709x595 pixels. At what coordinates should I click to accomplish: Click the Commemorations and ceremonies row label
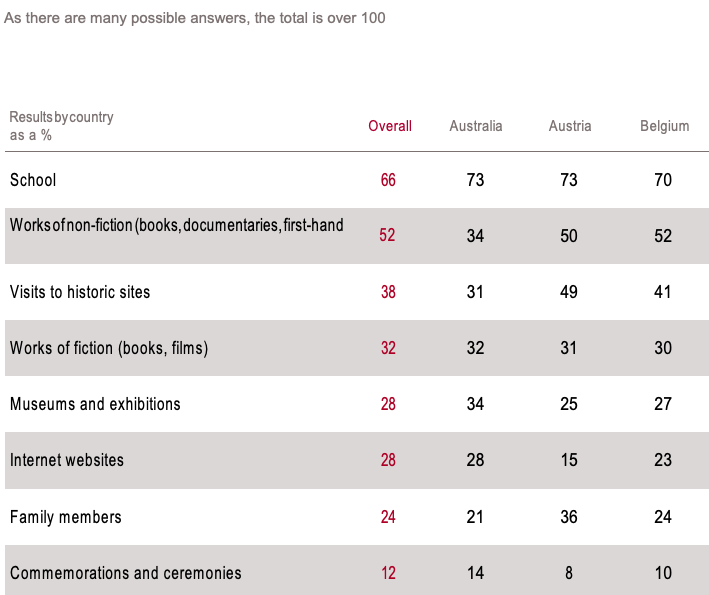(x=126, y=573)
